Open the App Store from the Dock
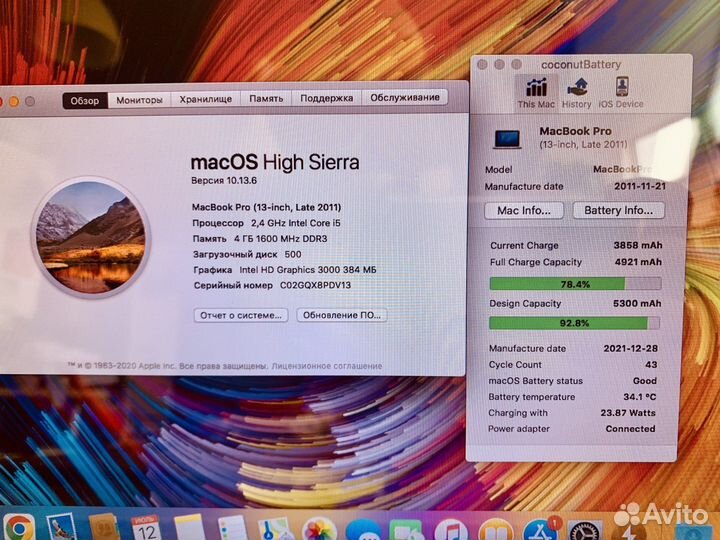The image size is (720, 540). tap(540, 529)
